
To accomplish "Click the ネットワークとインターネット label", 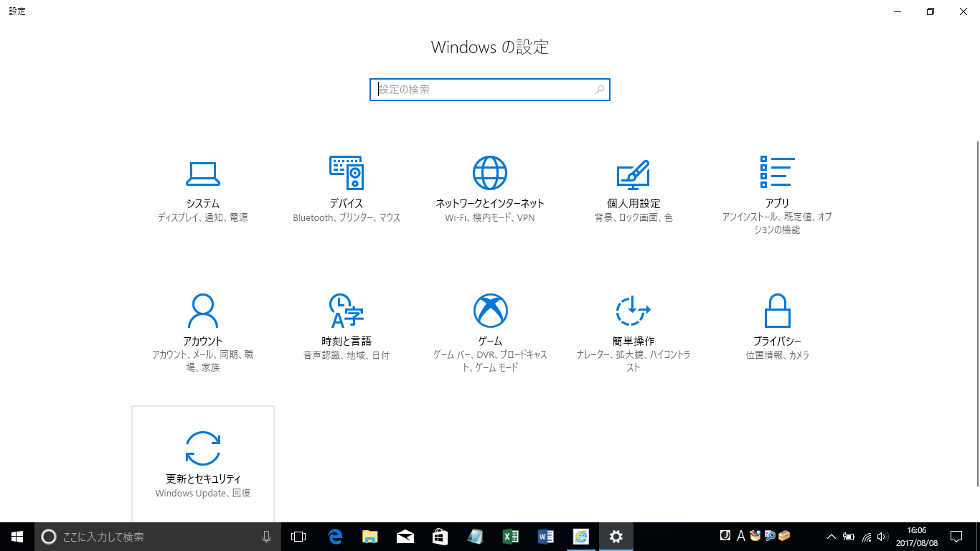I will (490, 204).
